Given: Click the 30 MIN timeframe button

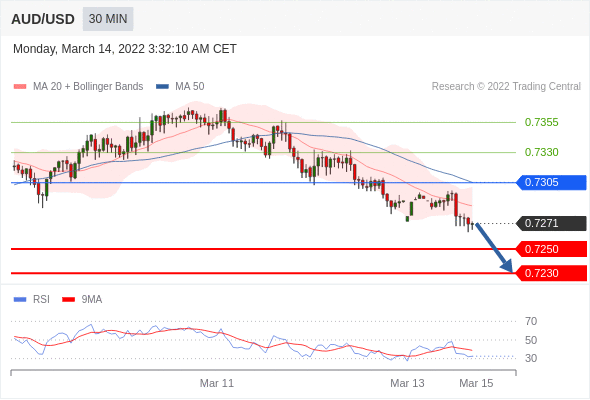Looking at the screenshot, I should tap(108, 19).
